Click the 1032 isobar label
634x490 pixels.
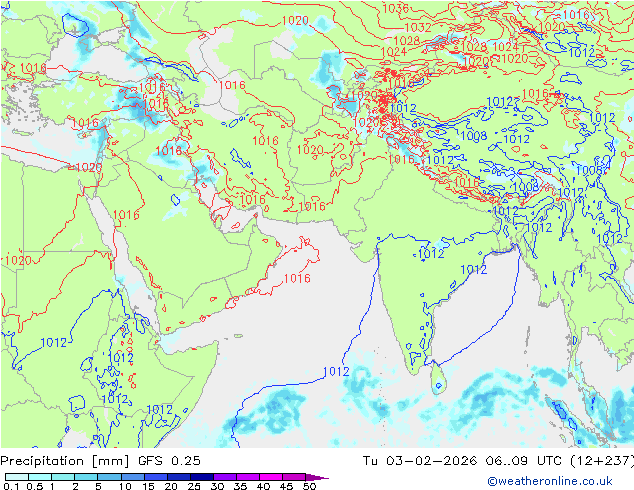coord(418,27)
